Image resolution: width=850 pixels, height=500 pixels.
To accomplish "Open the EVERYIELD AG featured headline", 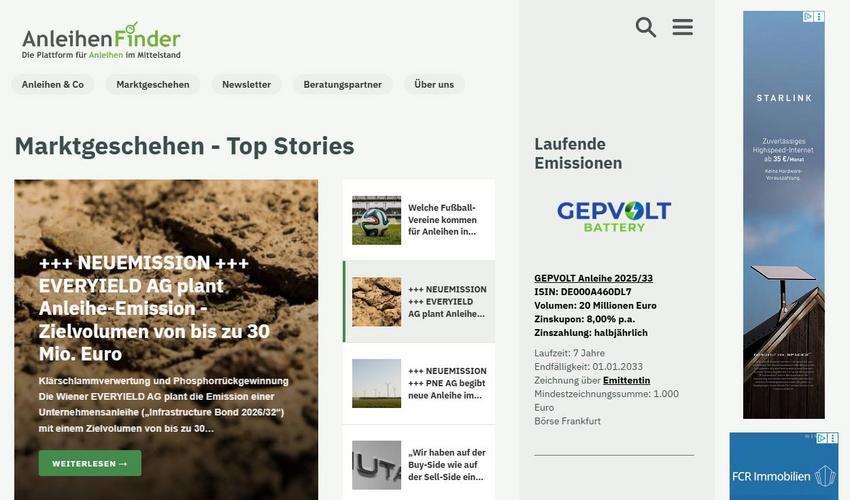I will pyautogui.click(x=154, y=308).
